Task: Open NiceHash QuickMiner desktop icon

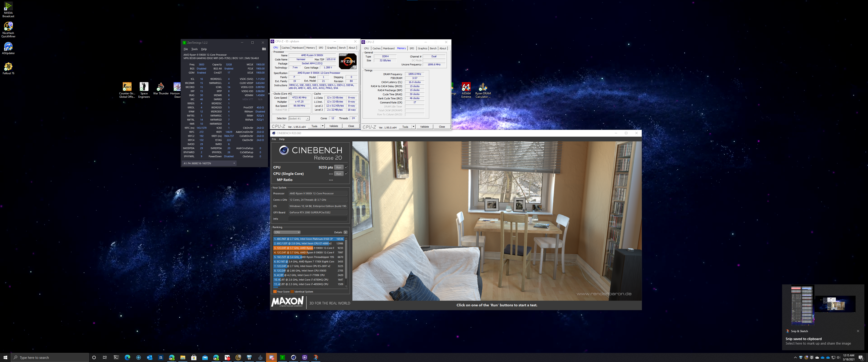Action: click(x=8, y=30)
